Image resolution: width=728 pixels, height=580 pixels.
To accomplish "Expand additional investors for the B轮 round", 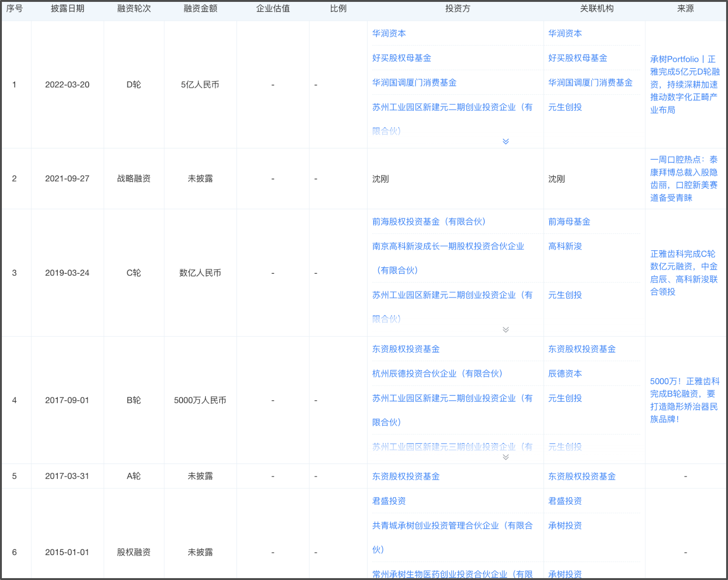I will click(x=506, y=456).
